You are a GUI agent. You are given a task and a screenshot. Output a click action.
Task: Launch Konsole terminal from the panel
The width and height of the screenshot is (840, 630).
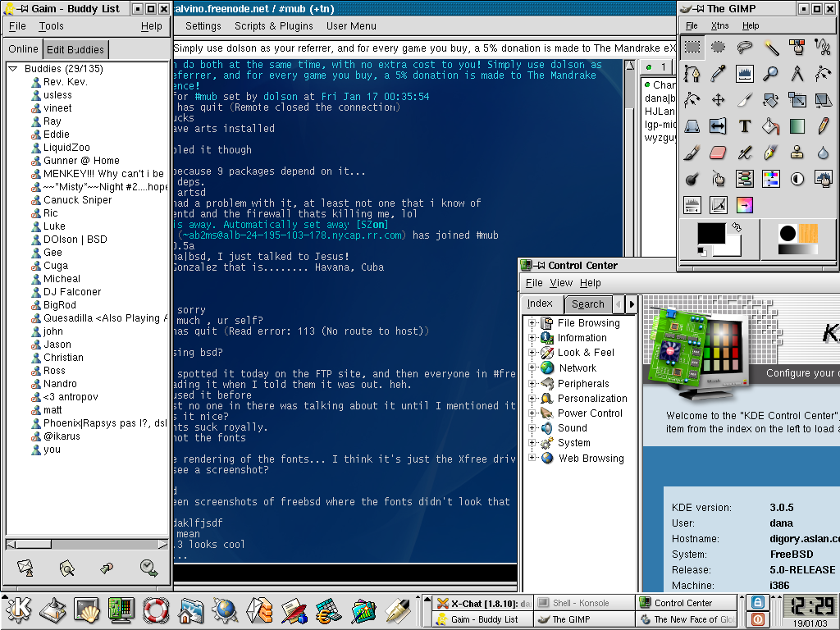[87, 610]
